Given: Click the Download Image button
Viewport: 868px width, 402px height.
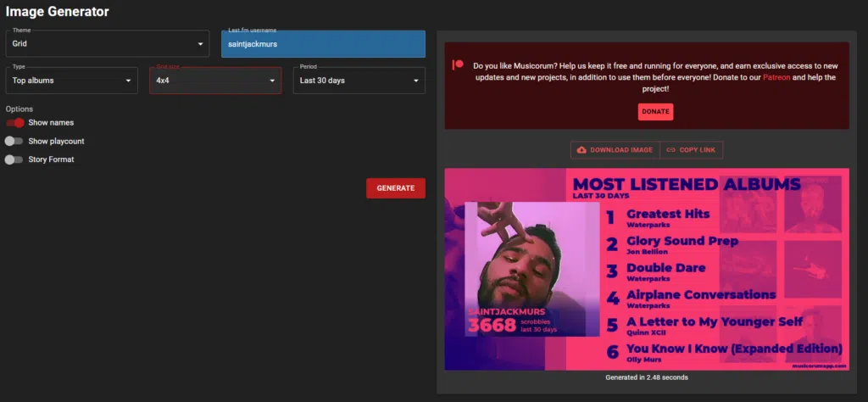Looking at the screenshot, I should (615, 150).
